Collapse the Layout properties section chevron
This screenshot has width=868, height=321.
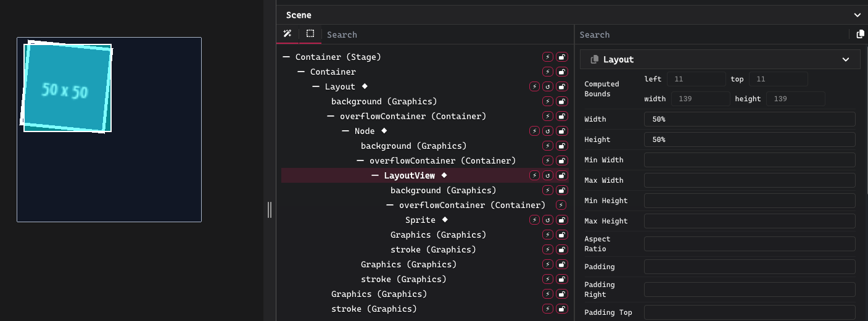846,59
